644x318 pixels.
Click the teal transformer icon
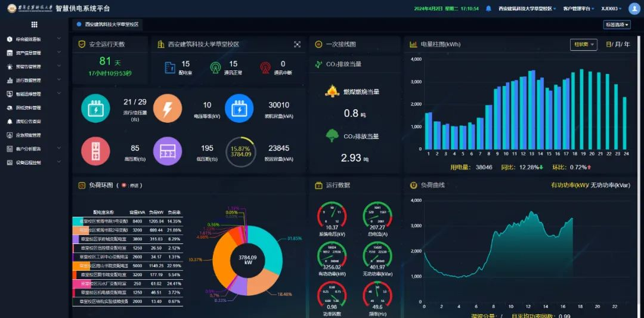pyautogui.click(x=95, y=109)
